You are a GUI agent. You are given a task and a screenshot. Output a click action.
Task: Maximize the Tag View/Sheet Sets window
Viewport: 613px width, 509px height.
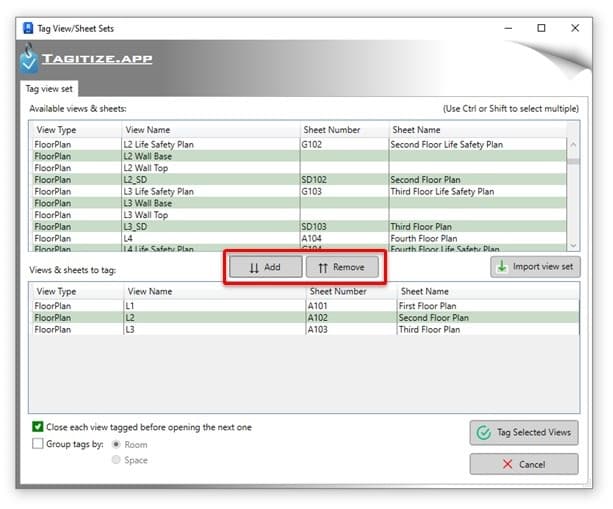pyautogui.click(x=541, y=28)
